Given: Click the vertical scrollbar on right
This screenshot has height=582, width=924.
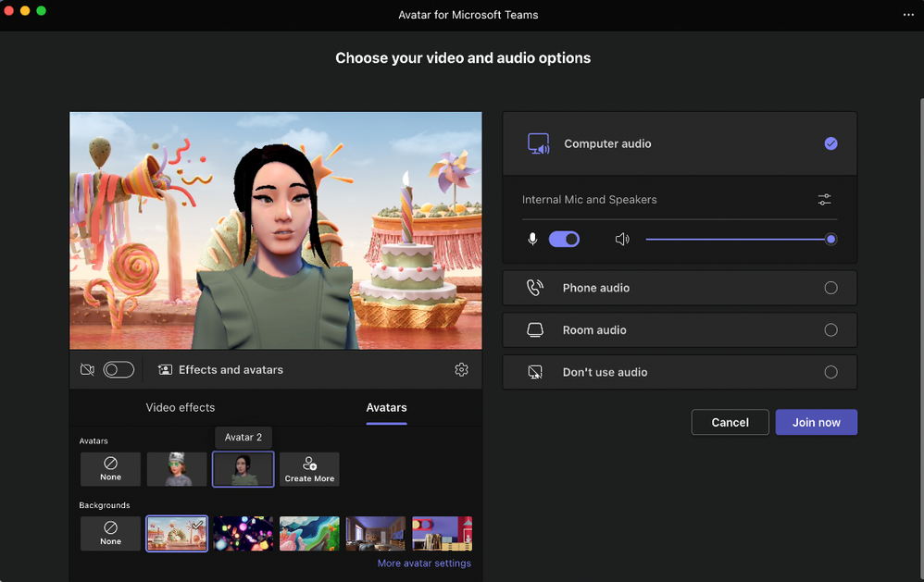Looking at the screenshot, I should (x=921, y=341).
